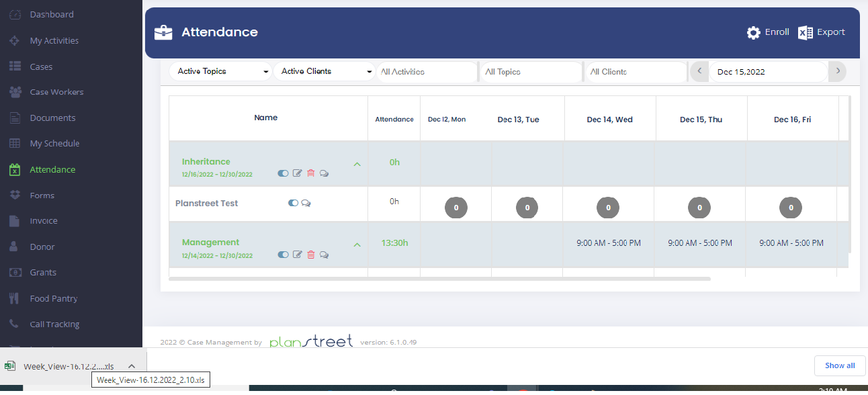Image resolution: width=868 pixels, height=395 pixels.
Task: Click the All Activities filter field
Action: tap(427, 71)
